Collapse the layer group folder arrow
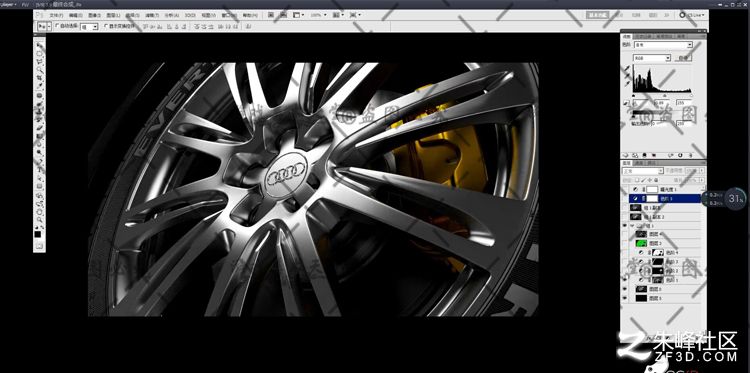 click(x=633, y=225)
